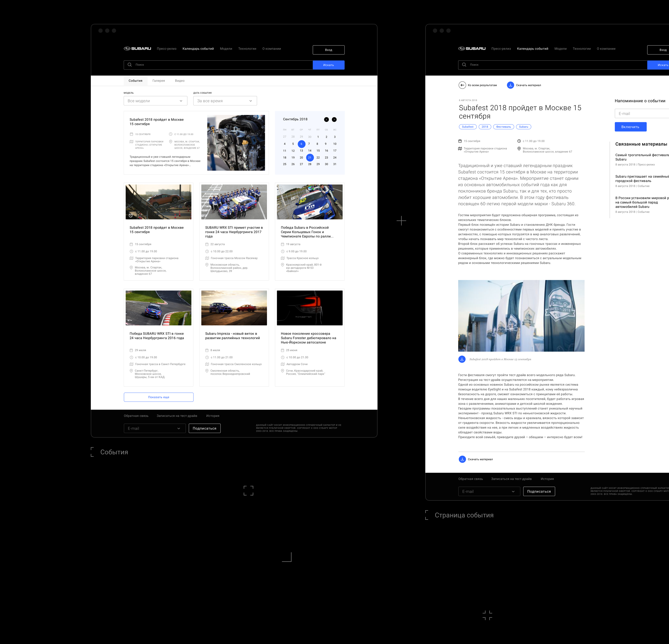
Task: Open 'История' link in right window footer
Action: 547,479
